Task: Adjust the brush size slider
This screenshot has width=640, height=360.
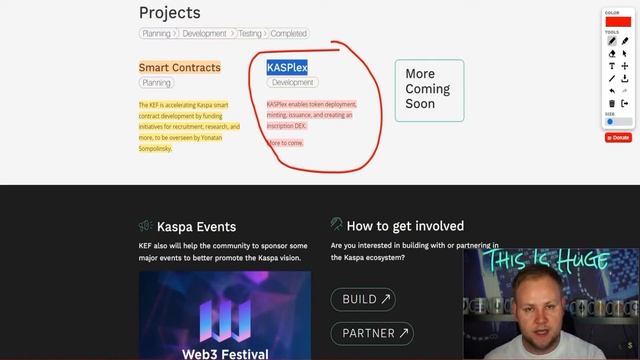Action: pyautogui.click(x=618, y=122)
